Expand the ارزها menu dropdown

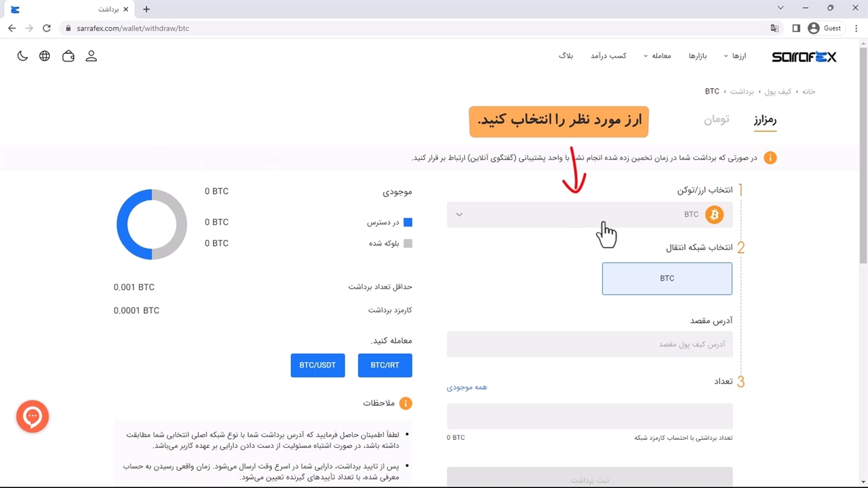735,56
